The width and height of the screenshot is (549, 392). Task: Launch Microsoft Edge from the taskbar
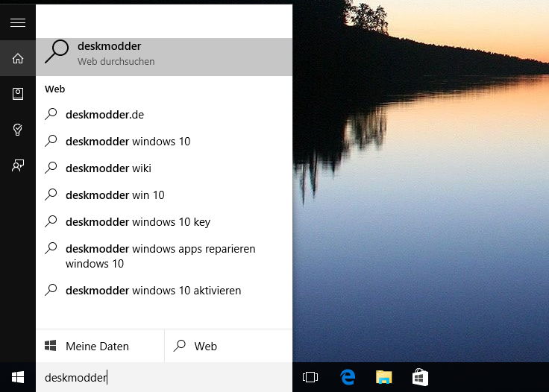point(348,377)
